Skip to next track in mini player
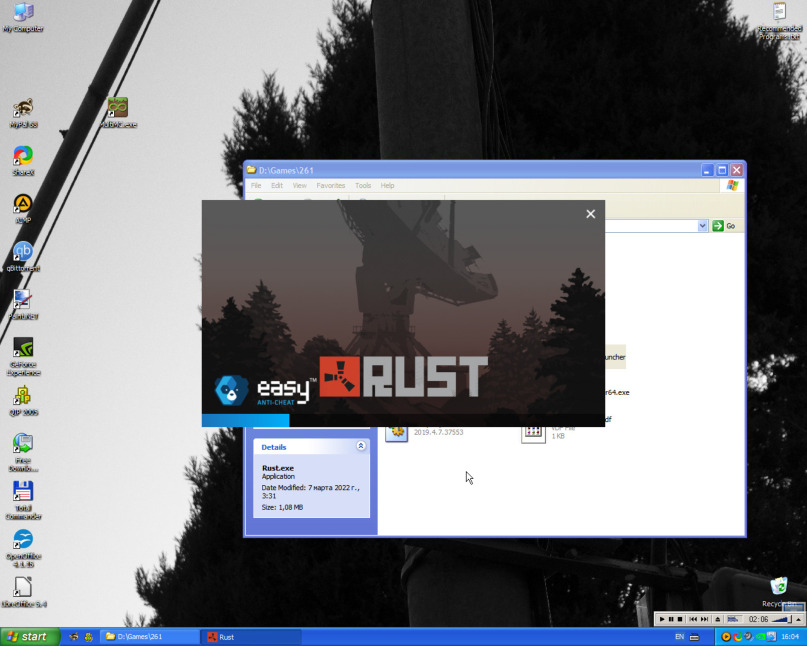807x646 pixels. 704,619
